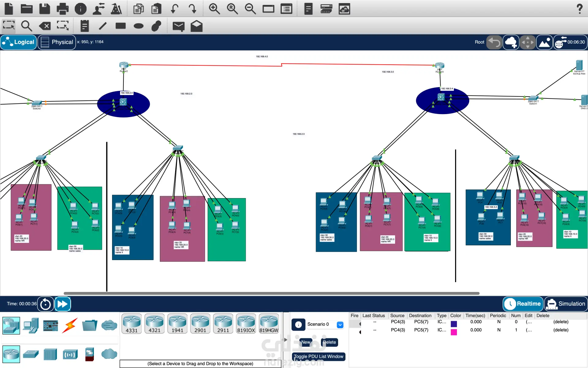588x368 pixels.
Task: Click the New scenario button
Action: click(x=305, y=342)
